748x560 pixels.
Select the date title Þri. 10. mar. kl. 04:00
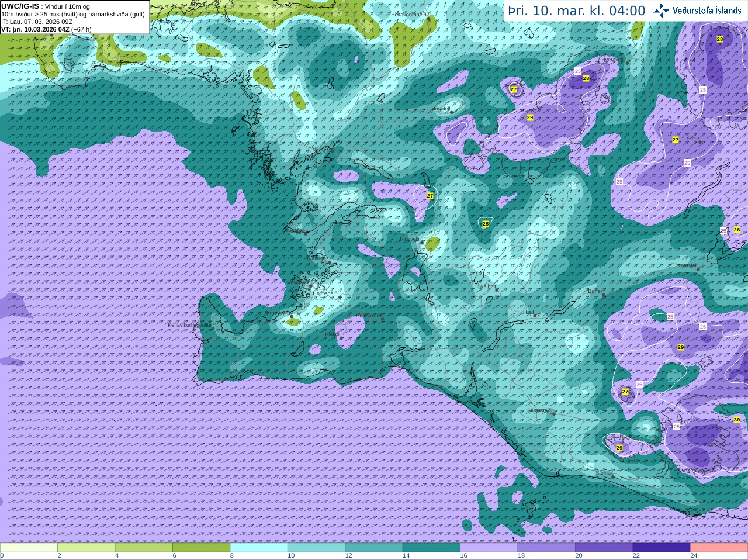(x=576, y=11)
